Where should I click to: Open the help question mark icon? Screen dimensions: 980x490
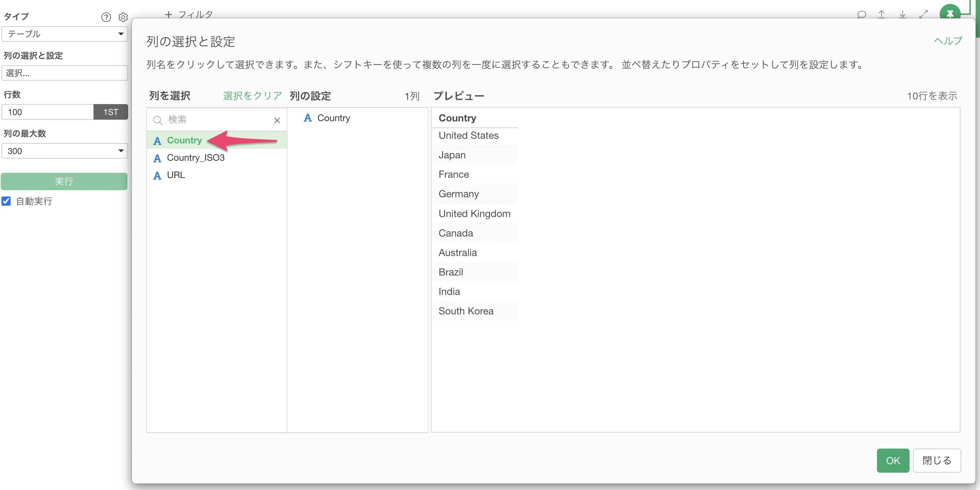(106, 17)
